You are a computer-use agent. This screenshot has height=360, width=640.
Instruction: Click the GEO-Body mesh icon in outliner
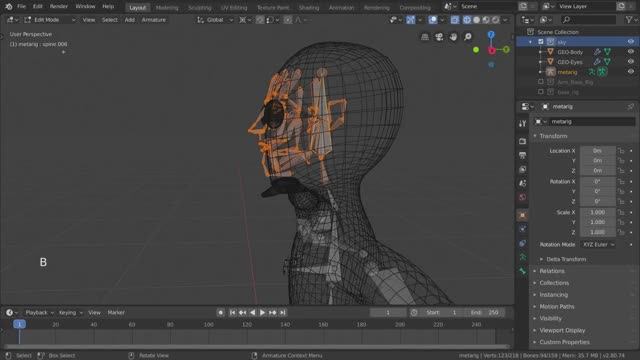tap(551, 52)
